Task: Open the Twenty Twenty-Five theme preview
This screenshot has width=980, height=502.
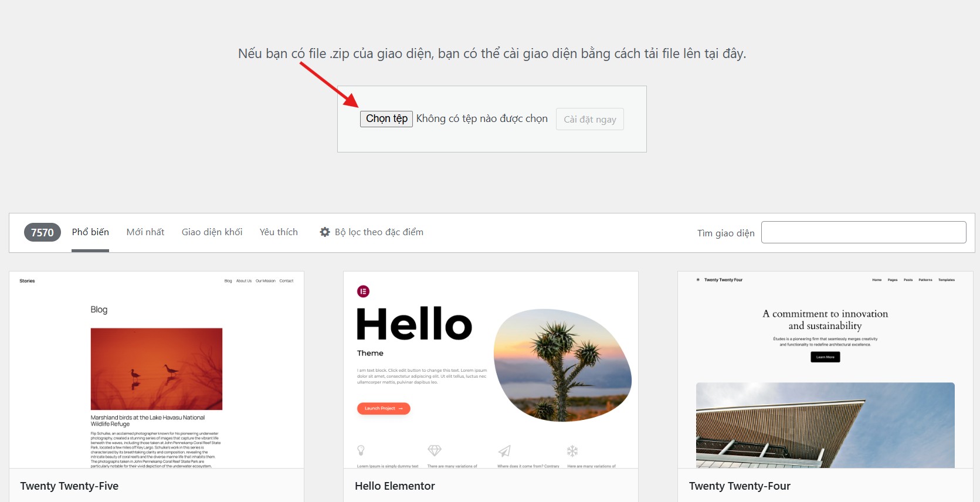Action: 157,369
